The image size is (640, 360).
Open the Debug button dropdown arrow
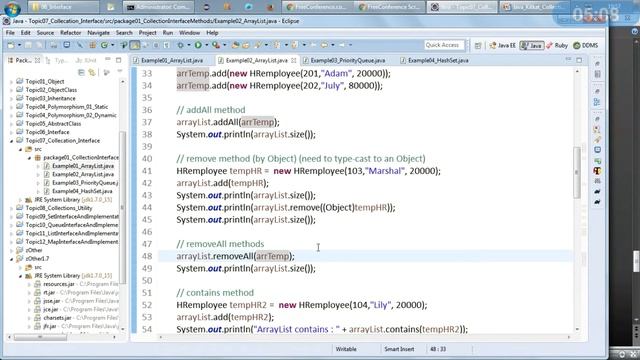[188, 45]
